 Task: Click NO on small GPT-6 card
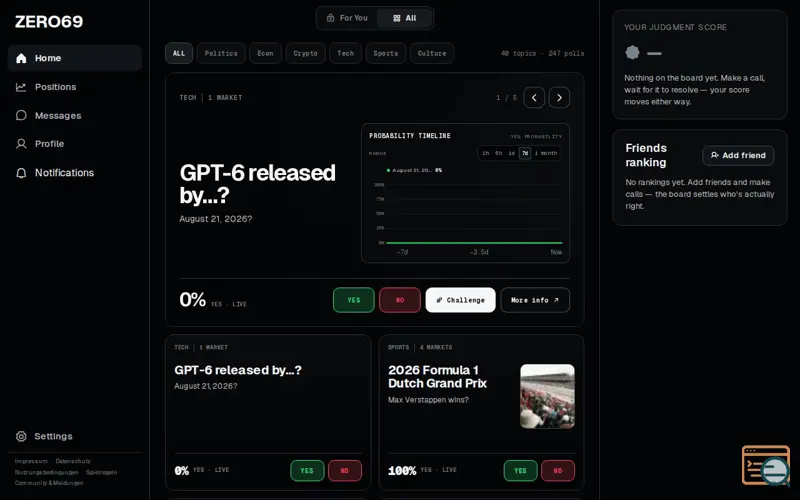pos(345,470)
